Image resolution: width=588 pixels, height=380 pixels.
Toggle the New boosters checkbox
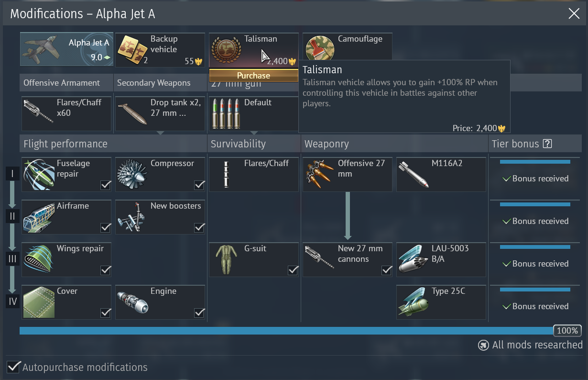(199, 227)
